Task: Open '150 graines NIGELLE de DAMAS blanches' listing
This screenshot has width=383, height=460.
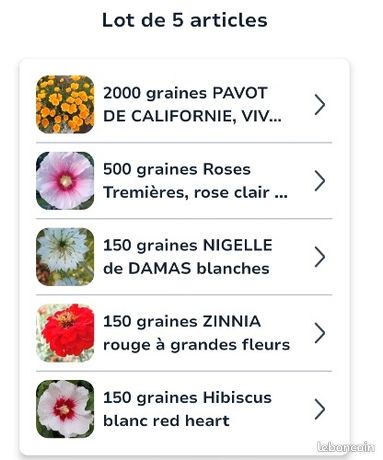Action: (x=184, y=257)
